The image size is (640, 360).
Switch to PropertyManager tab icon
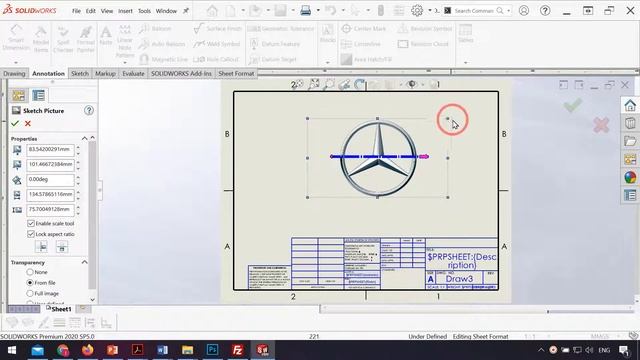pos(39,95)
